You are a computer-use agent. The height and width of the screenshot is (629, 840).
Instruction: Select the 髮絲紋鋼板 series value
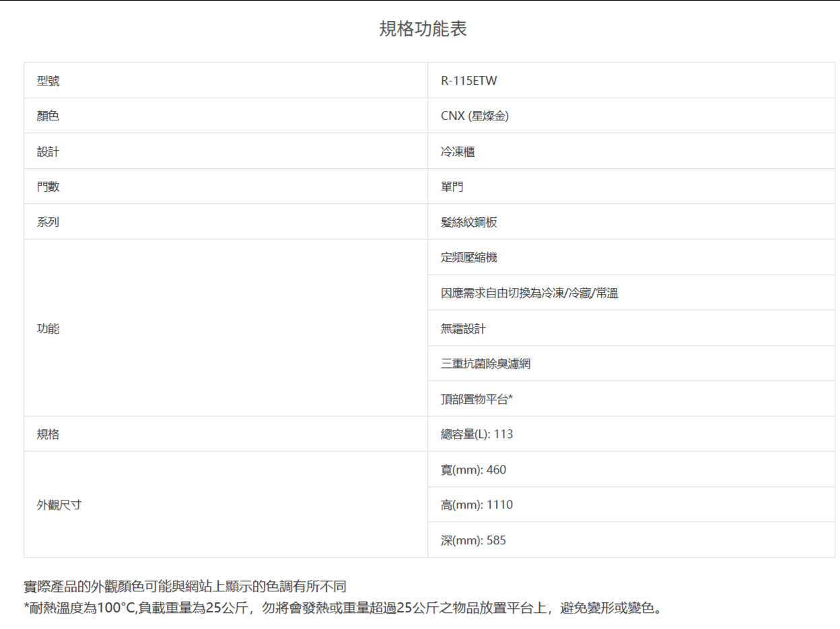[469, 222]
